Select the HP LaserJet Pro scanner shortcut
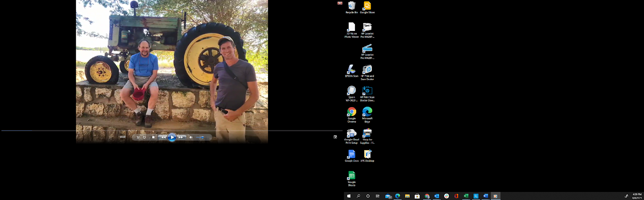Viewport: 644px width, 200px height. tap(367, 52)
